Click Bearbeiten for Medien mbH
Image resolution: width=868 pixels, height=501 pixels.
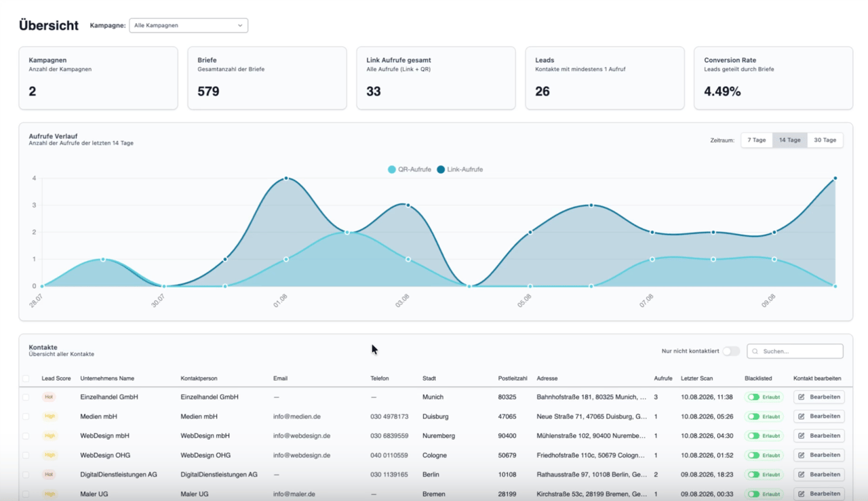coord(819,416)
